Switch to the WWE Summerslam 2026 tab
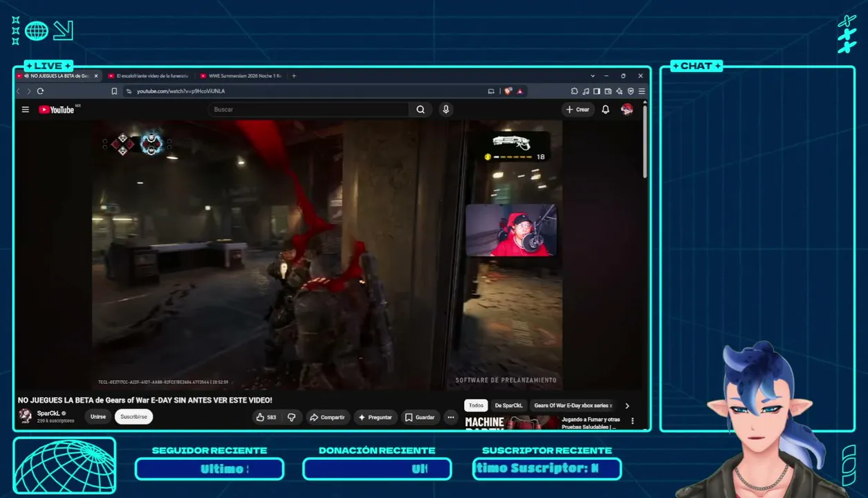The width and height of the screenshot is (868, 498). point(241,76)
